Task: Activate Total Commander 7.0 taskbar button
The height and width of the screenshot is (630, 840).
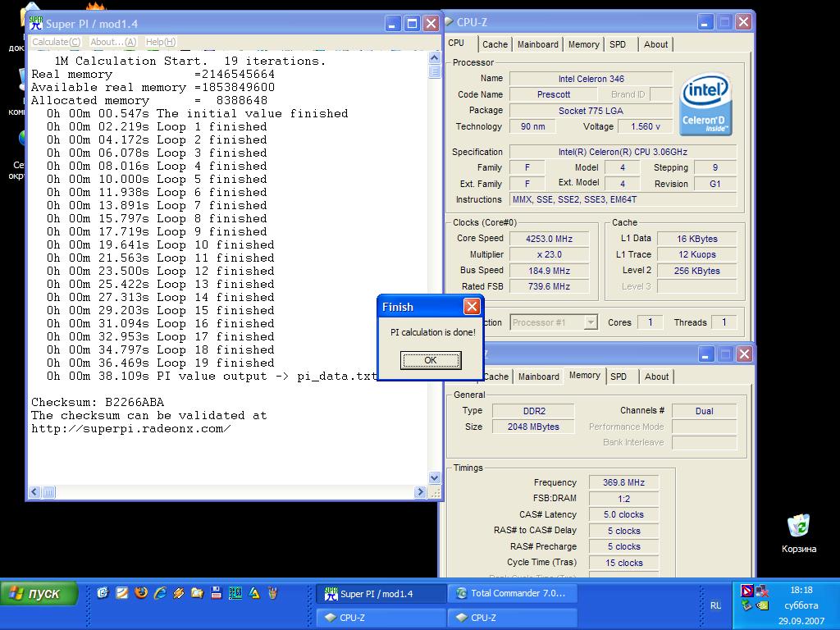Action: 512,594
